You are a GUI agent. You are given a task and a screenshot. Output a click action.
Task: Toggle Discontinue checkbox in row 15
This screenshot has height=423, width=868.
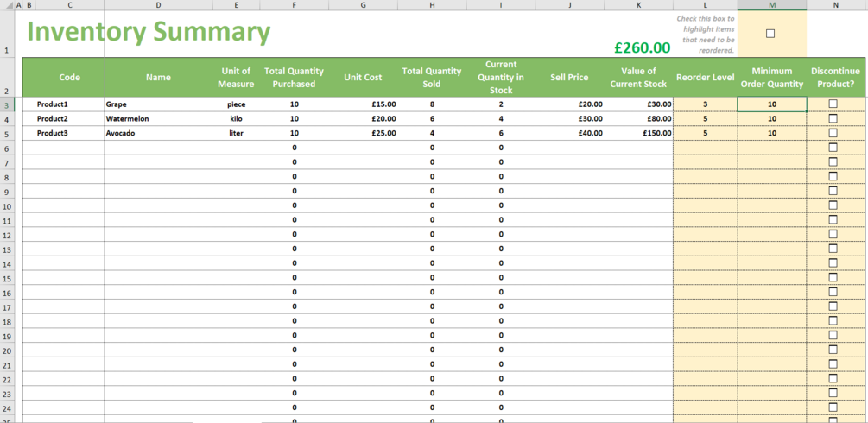tap(833, 277)
